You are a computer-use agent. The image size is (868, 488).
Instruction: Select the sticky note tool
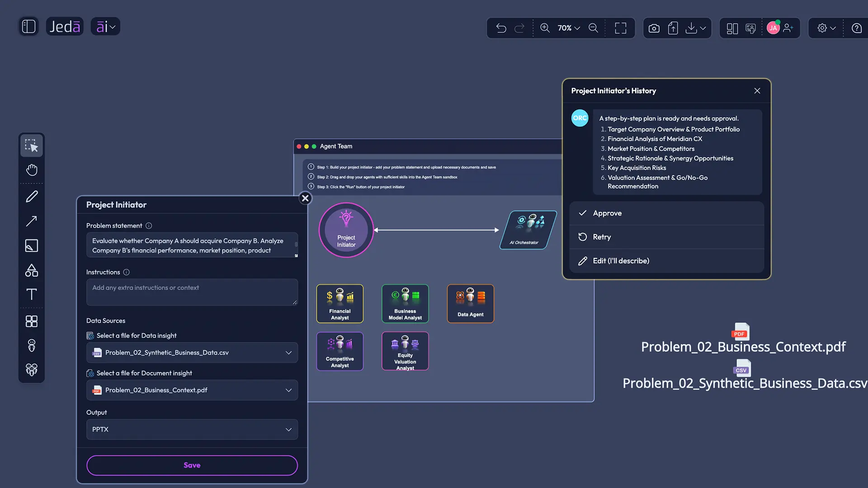pyautogui.click(x=31, y=245)
